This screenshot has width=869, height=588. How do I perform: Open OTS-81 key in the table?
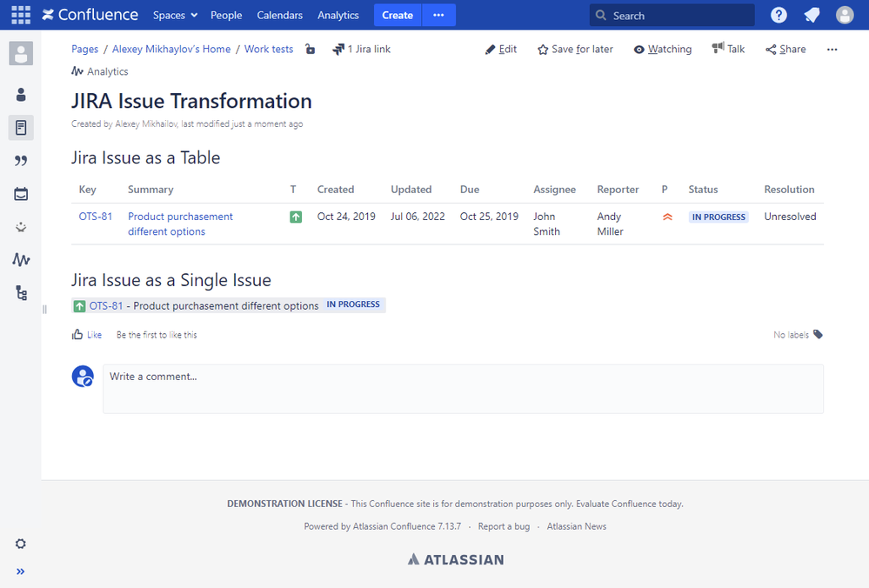96,217
